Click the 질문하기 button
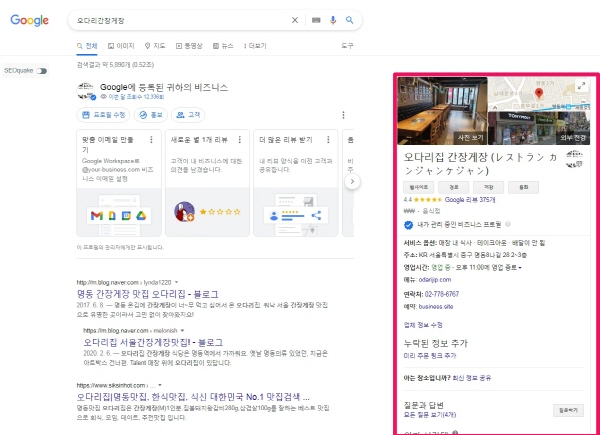The height and width of the screenshot is (435, 600). pos(568,411)
